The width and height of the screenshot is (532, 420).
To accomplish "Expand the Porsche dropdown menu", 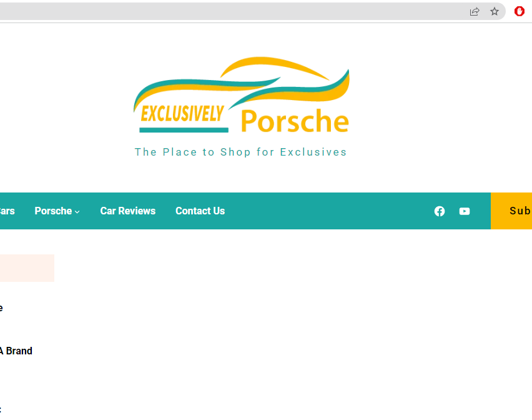I will pyautogui.click(x=57, y=211).
